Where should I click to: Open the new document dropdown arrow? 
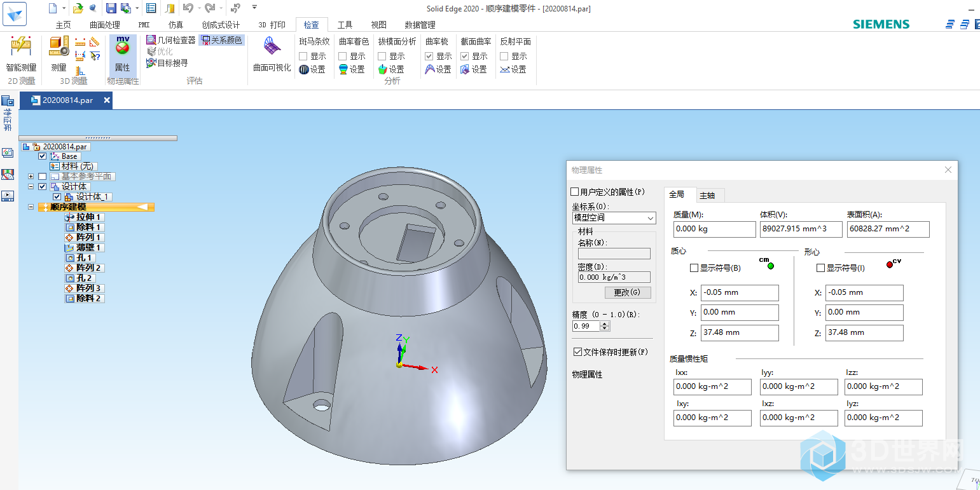pos(64,8)
